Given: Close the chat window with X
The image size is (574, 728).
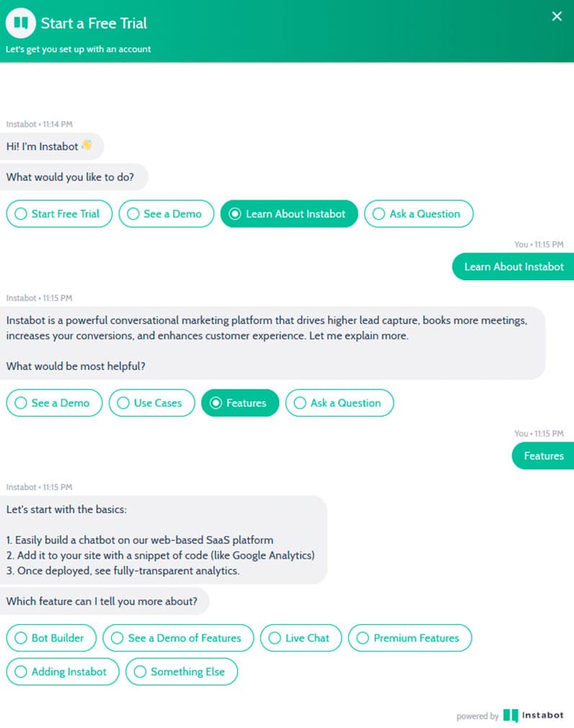Looking at the screenshot, I should coord(557,17).
